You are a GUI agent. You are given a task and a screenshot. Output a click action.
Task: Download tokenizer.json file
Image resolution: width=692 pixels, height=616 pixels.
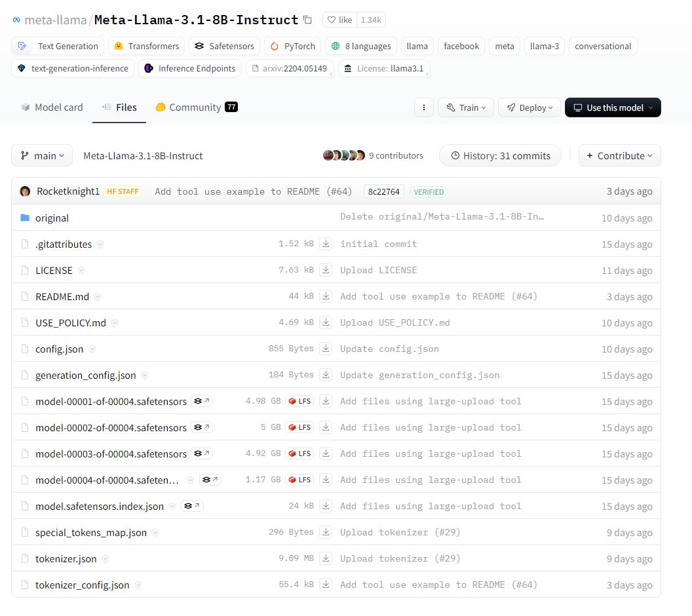tap(326, 558)
